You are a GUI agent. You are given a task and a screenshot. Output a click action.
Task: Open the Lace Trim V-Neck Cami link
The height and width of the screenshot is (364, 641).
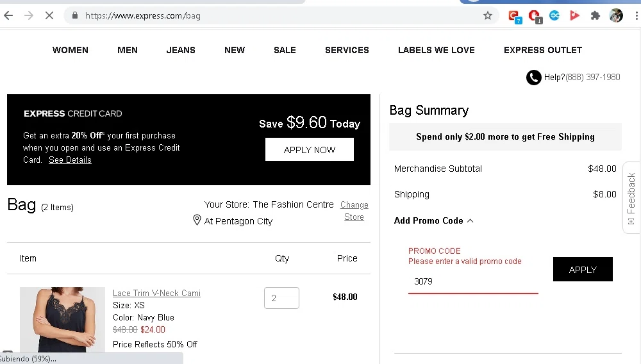tap(156, 293)
